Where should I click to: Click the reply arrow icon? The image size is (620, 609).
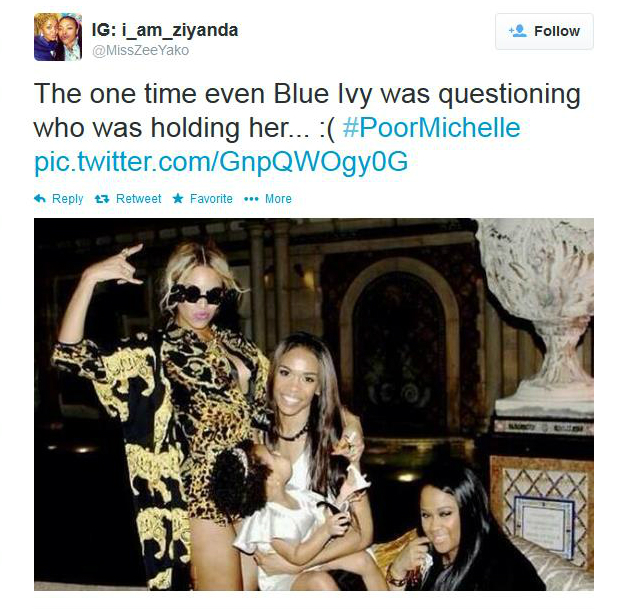coord(40,199)
